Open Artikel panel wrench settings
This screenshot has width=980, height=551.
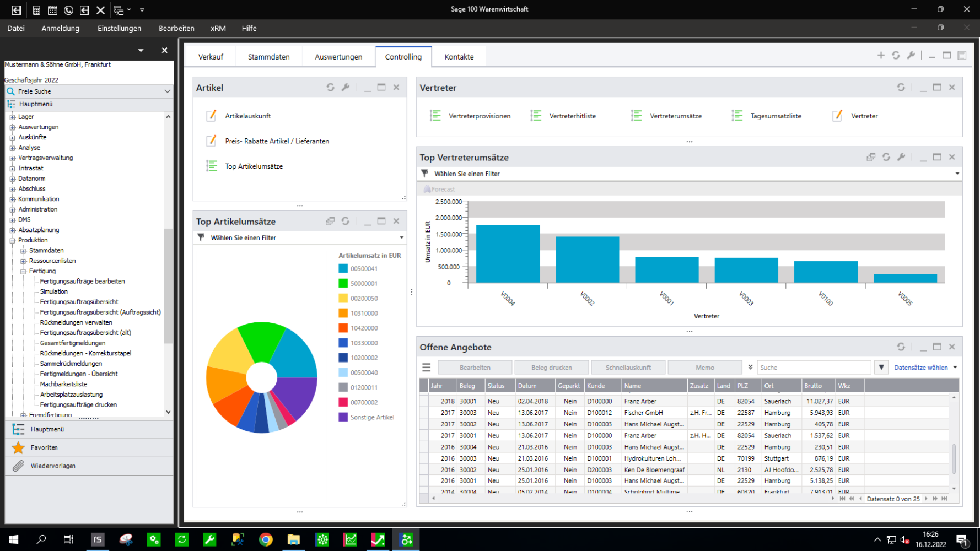pos(346,87)
